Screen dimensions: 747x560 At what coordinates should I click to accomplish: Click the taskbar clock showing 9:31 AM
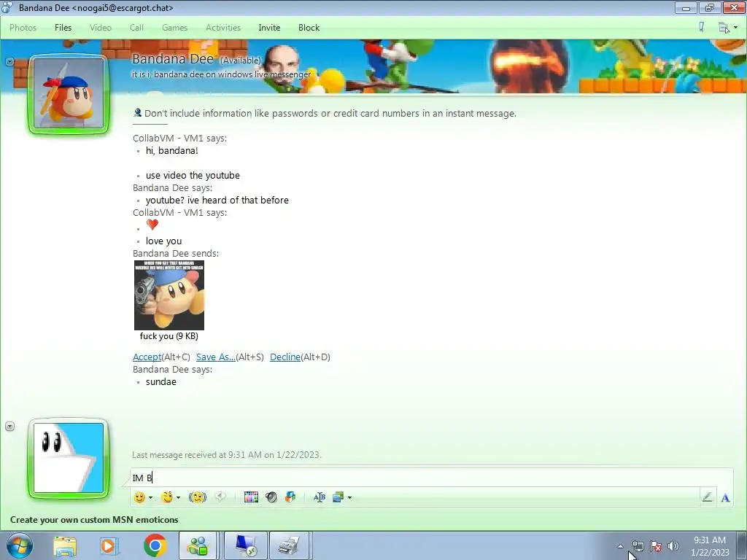tap(710, 546)
